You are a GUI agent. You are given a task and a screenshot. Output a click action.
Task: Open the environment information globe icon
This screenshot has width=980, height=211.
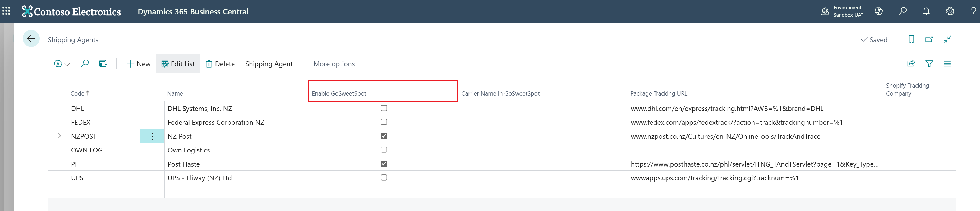pyautogui.click(x=825, y=11)
